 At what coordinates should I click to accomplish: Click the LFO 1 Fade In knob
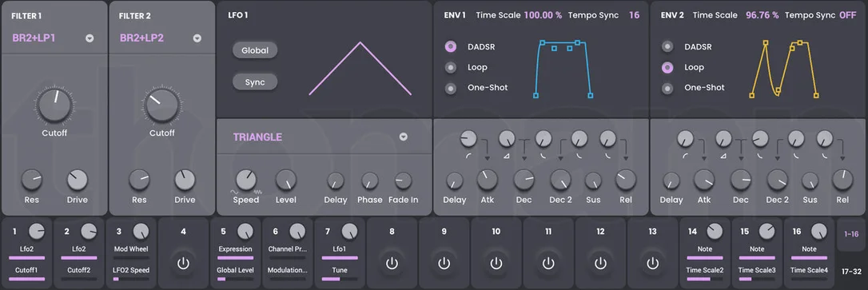click(x=404, y=181)
